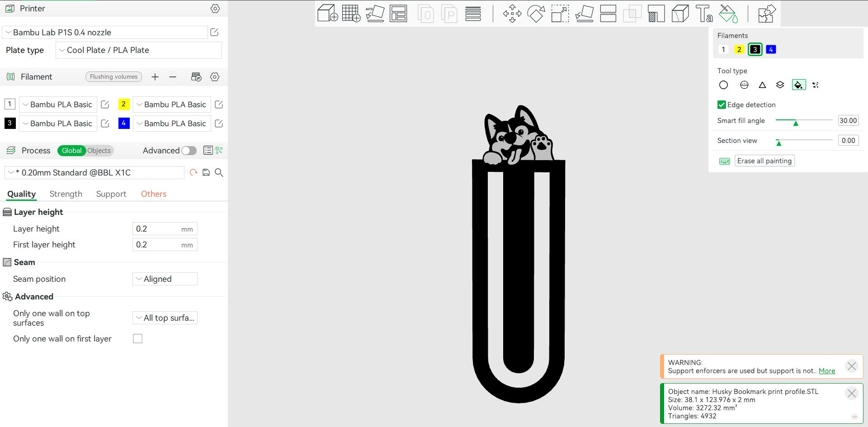Screen dimensions: 868x427
Task: Select the Gap fill tool type
Action: pyautogui.click(x=816, y=85)
